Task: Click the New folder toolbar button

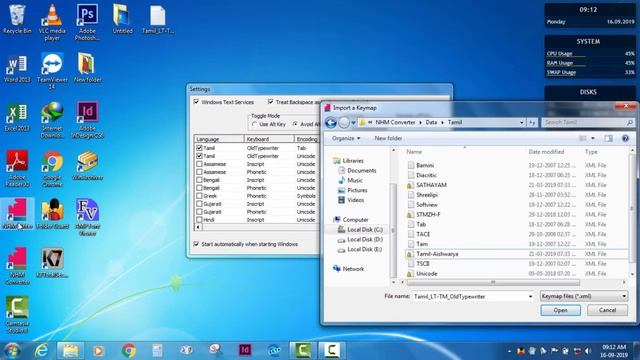Action: (x=388, y=138)
